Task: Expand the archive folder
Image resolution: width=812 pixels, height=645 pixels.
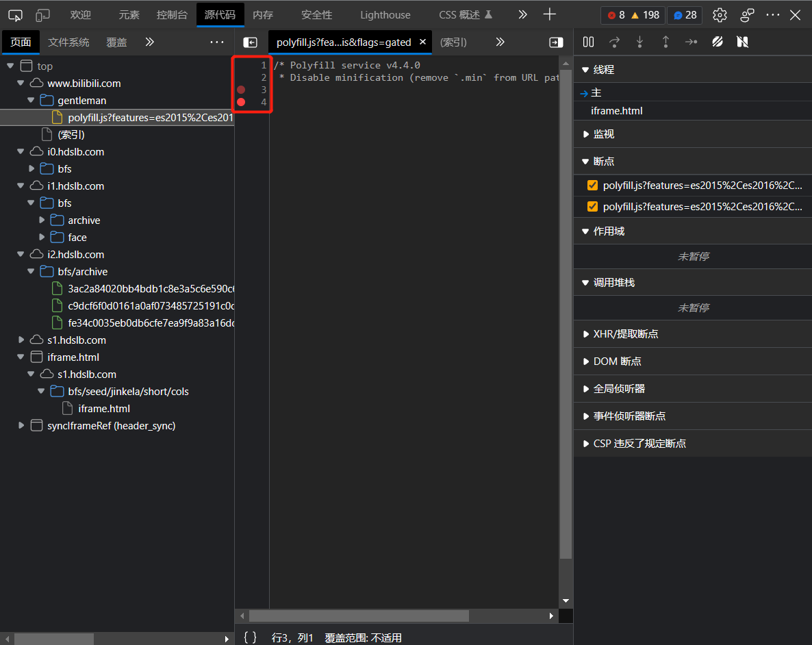Action: [42, 220]
